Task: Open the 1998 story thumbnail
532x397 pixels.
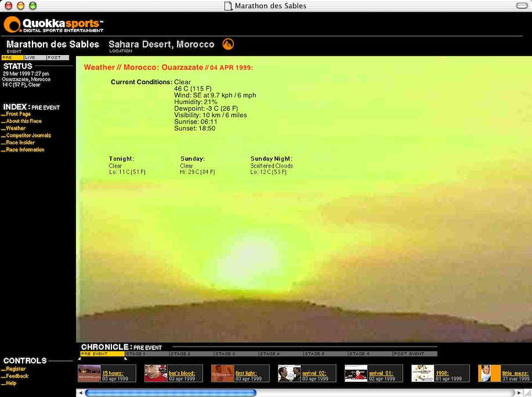Action: click(423, 373)
